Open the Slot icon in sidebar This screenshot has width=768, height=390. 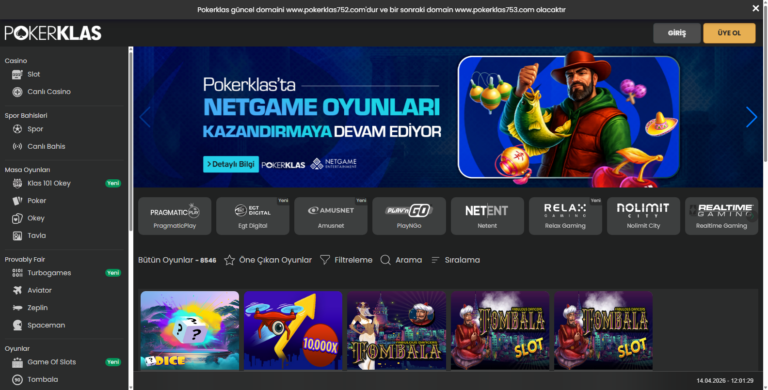(x=17, y=74)
